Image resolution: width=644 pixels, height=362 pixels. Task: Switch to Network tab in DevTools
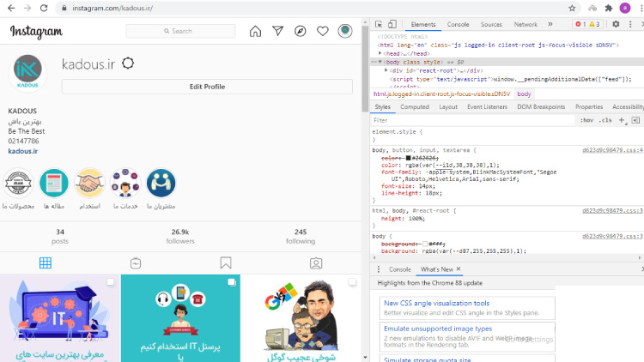click(x=526, y=25)
